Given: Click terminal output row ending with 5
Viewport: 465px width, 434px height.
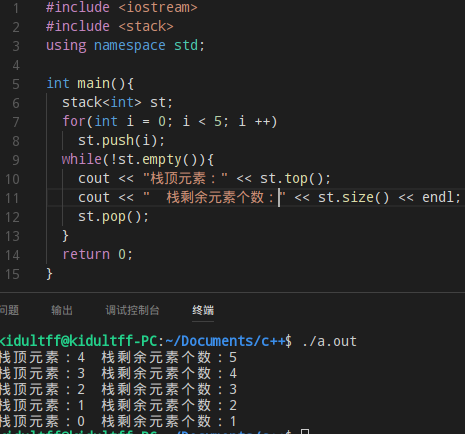Looking at the screenshot, I should point(118,358).
